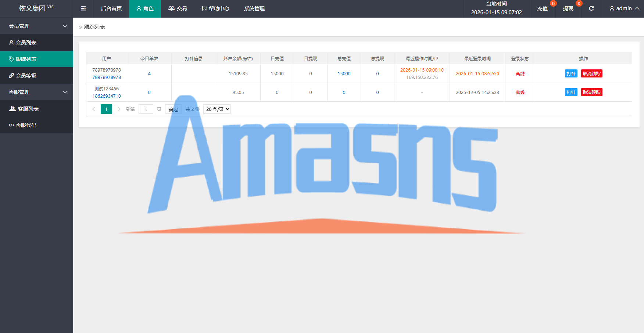This screenshot has width=644, height=333.
Task: Open the 交易 menu
Action: point(178,8)
